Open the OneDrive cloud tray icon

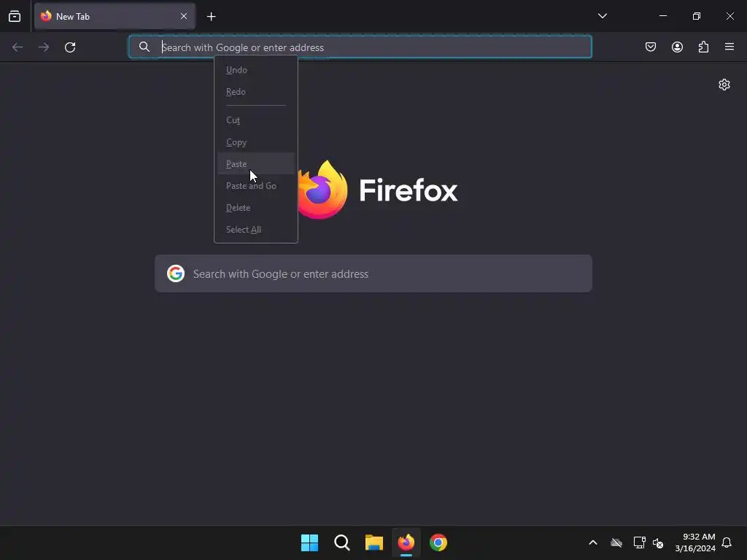(616, 542)
